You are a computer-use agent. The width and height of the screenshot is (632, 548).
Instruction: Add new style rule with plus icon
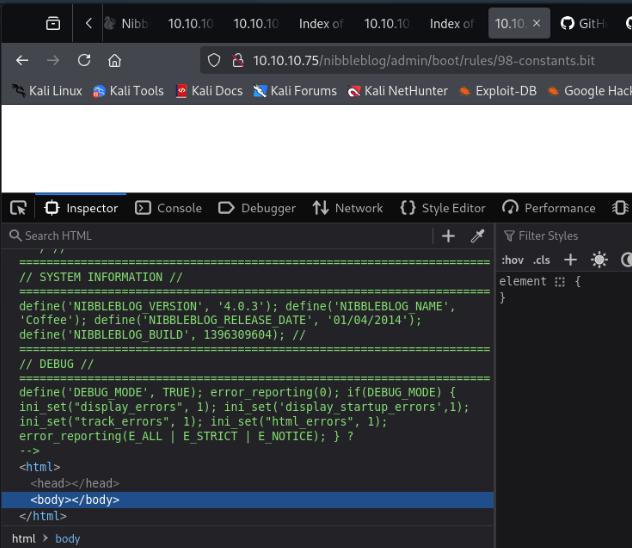pyautogui.click(x=571, y=260)
